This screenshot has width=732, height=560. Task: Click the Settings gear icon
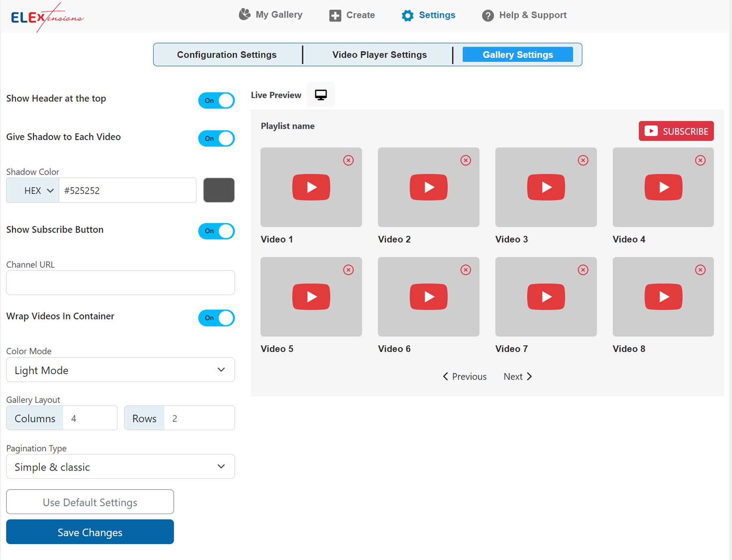[407, 15]
